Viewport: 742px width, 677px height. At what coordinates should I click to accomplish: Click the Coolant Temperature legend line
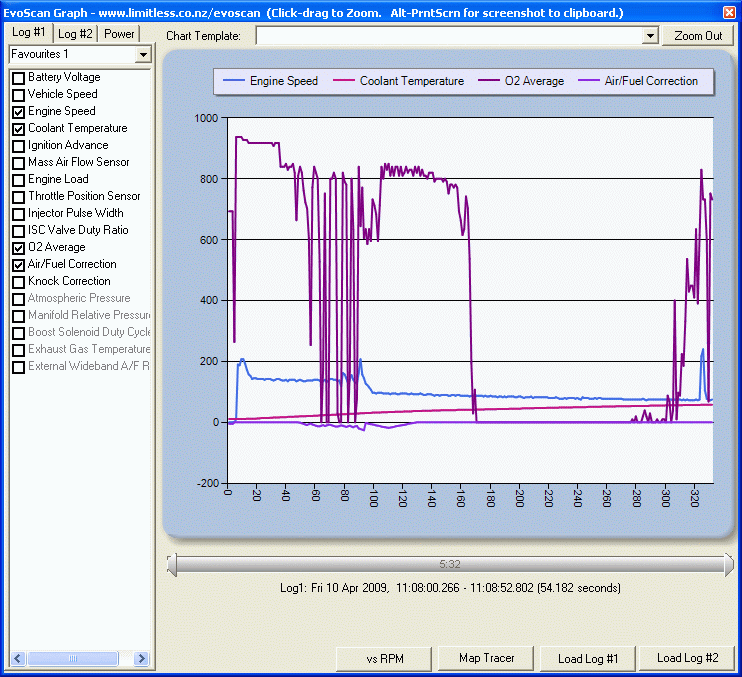[x=344, y=81]
